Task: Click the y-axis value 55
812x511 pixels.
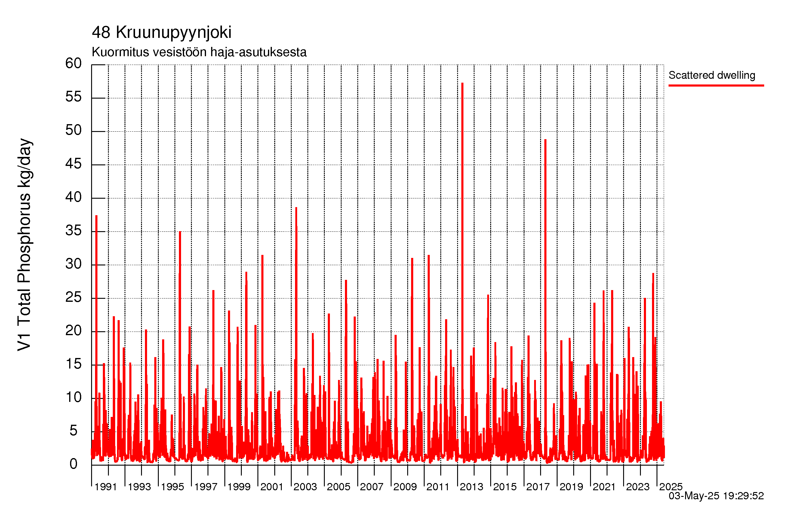Action: coord(73,97)
